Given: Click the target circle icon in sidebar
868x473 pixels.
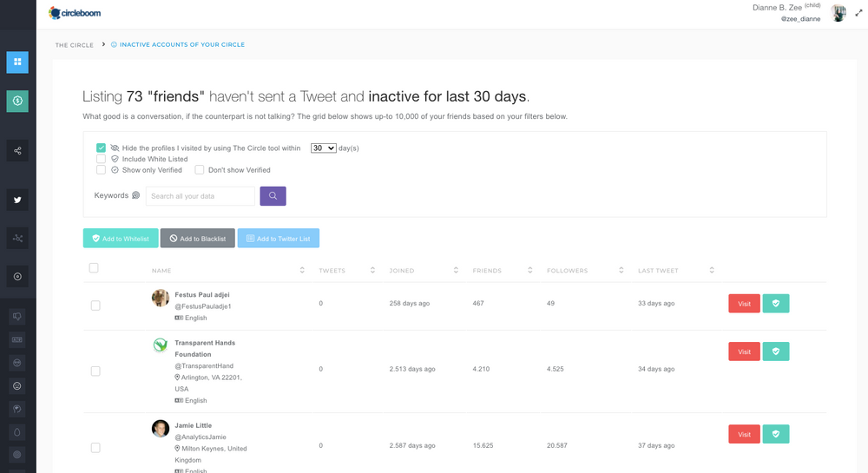Looking at the screenshot, I should (17, 277).
